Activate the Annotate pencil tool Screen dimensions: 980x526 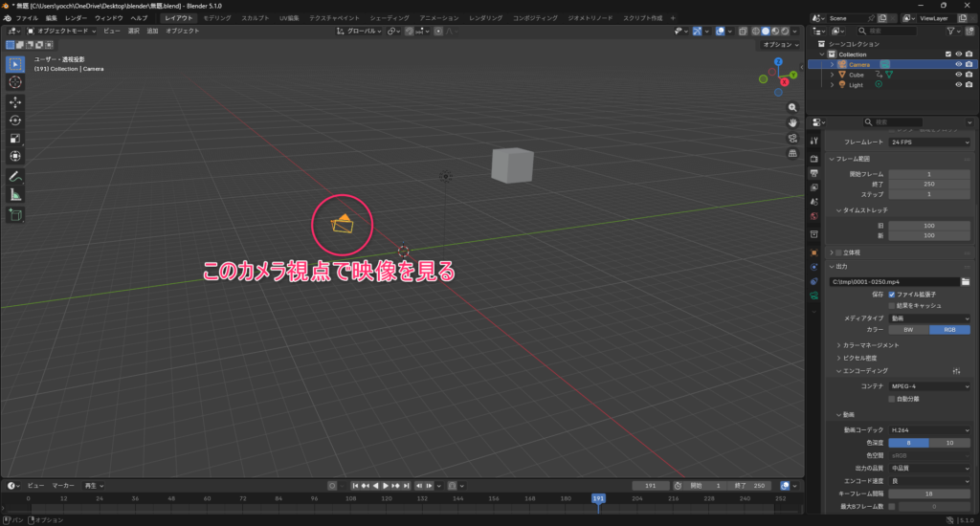15,176
